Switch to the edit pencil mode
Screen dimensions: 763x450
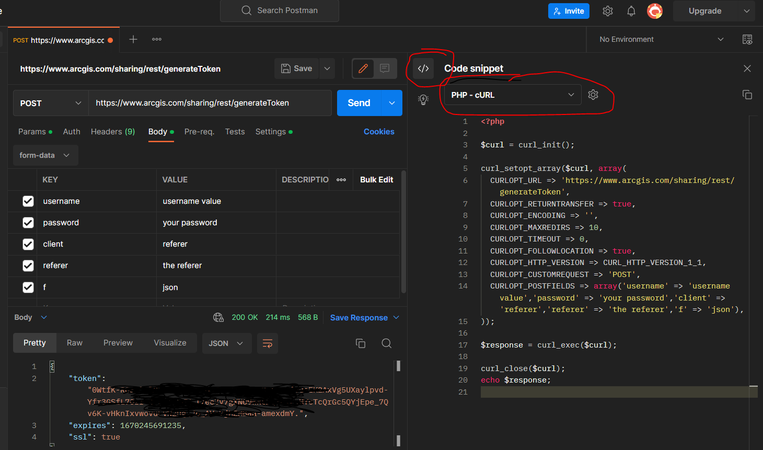(x=363, y=69)
